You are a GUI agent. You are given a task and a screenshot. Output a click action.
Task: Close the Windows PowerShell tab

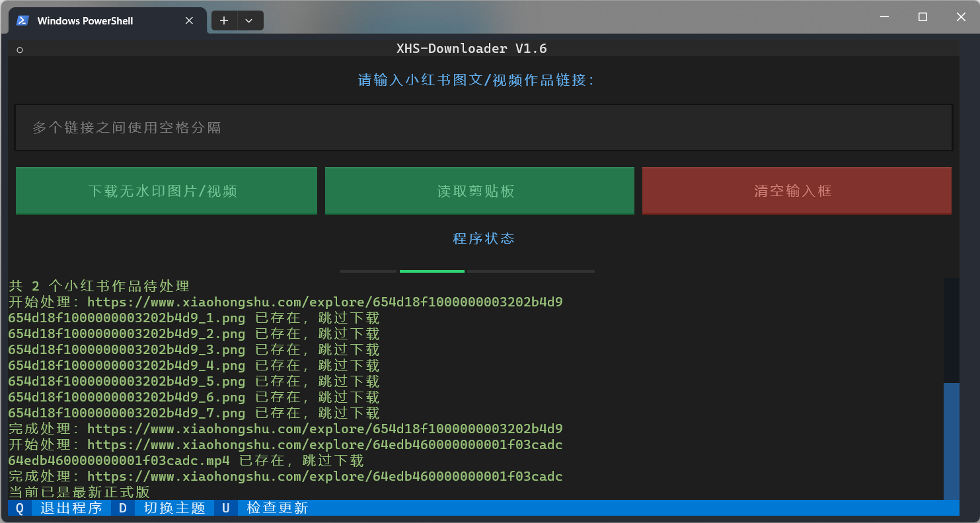tap(189, 20)
